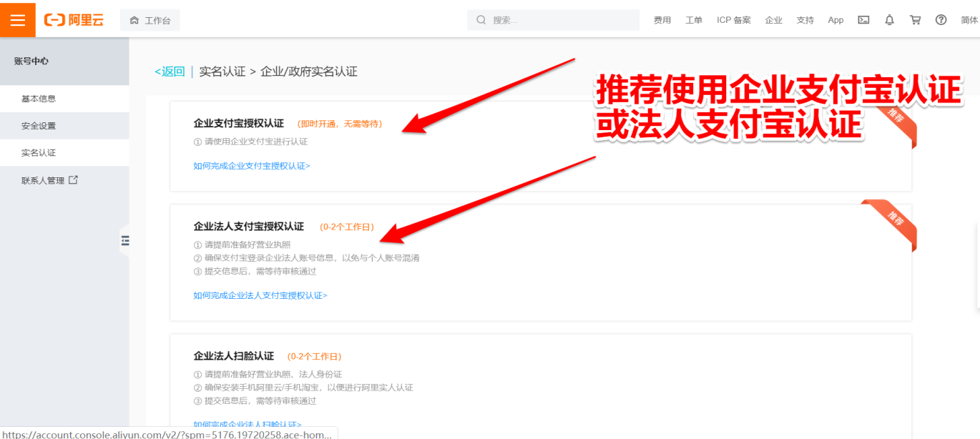The width and height of the screenshot is (980, 439).
Task: Open Cloud Shell terminal icon
Action: coord(863,20)
